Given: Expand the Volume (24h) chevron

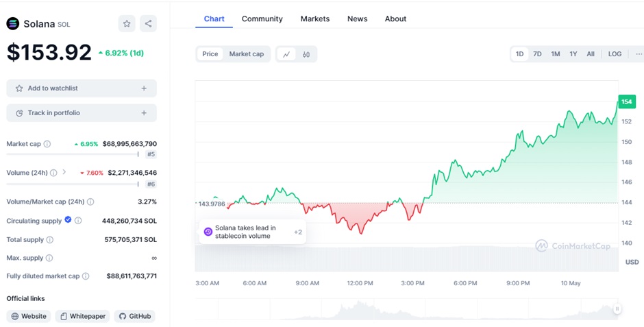Looking at the screenshot, I should 64,172.
